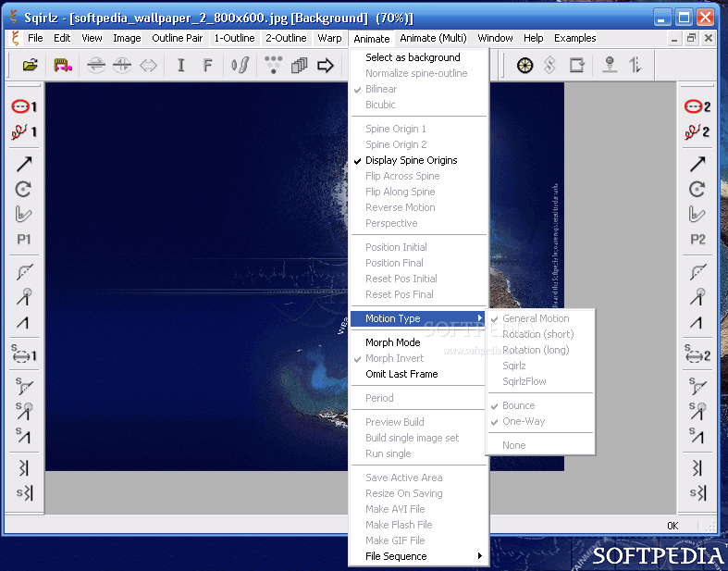Expand the Motion Type submenu
Screen dimensions: 728x571
coord(418,318)
